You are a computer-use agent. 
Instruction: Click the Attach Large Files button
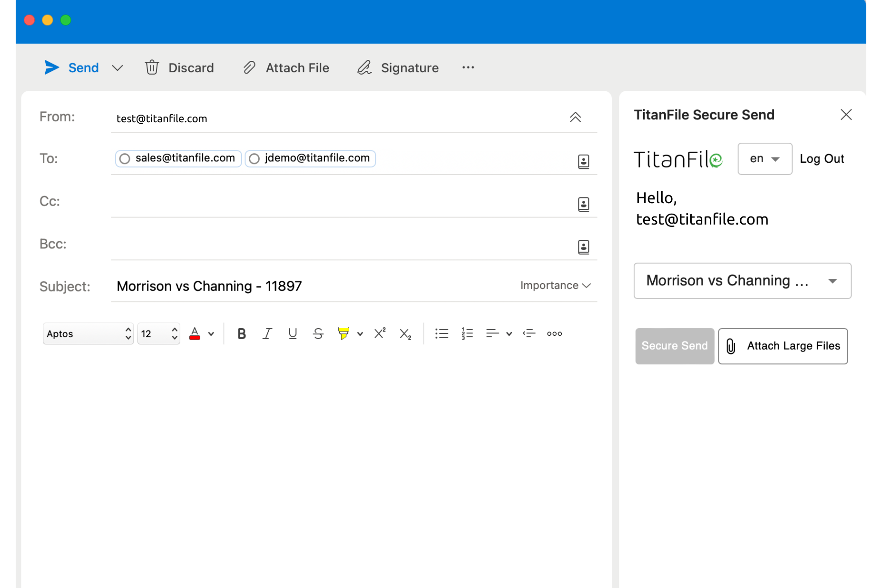783,346
